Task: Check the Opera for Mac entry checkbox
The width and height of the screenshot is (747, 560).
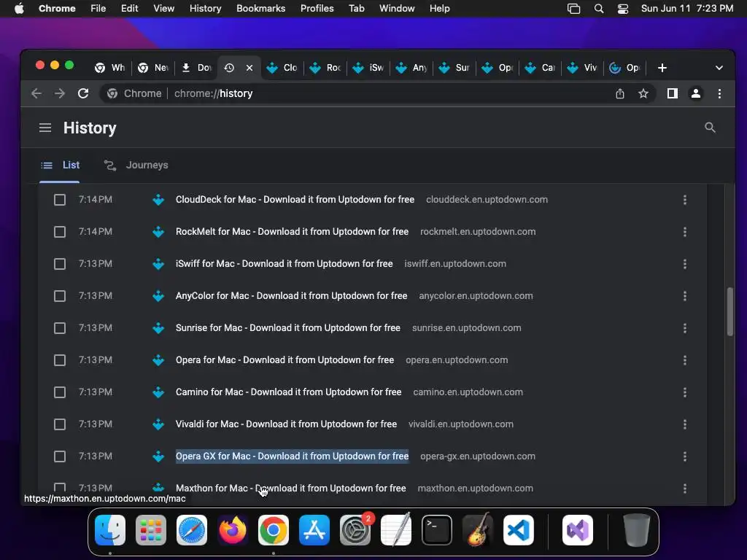Action: pyautogui.click(x=60, y=360)
